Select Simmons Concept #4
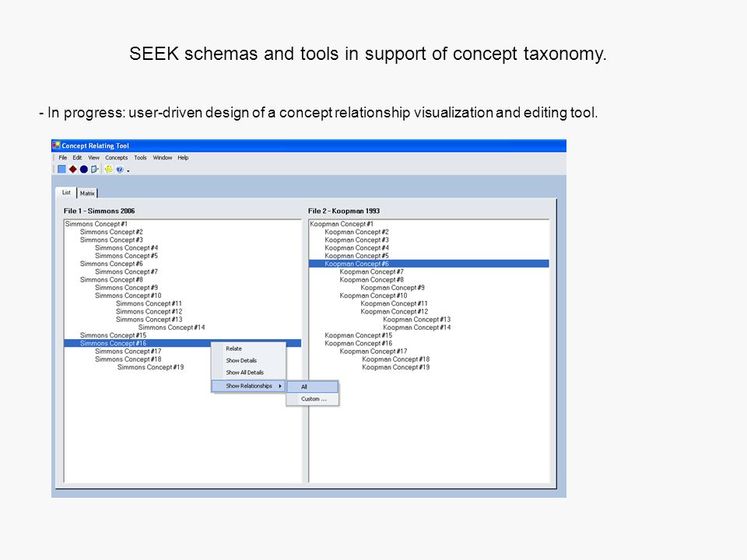 (126, 247)
